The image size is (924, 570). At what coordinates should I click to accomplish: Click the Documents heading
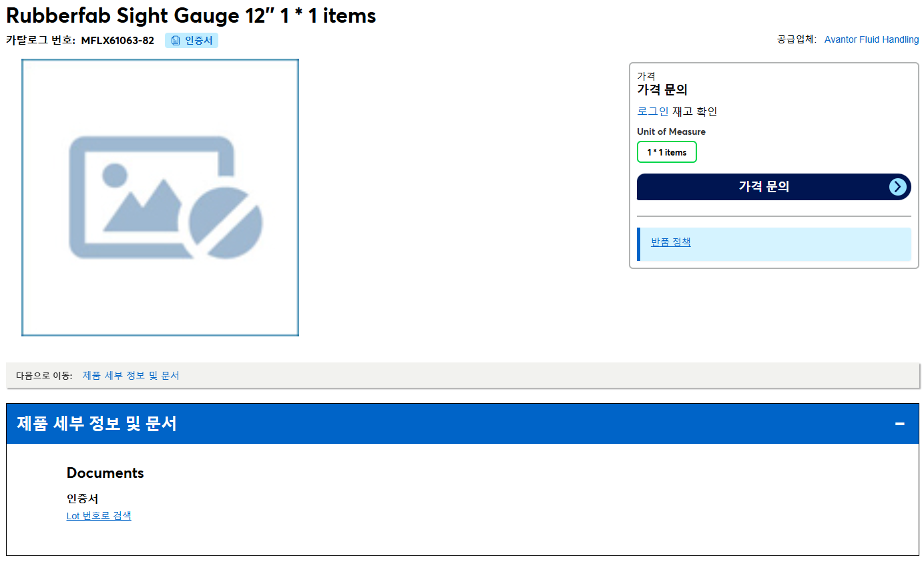click(105, 473)
